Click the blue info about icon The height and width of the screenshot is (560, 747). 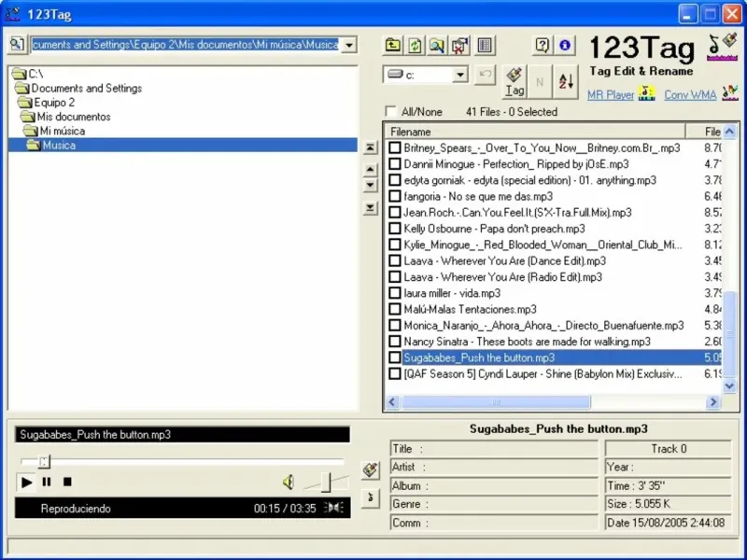point(565,45)
